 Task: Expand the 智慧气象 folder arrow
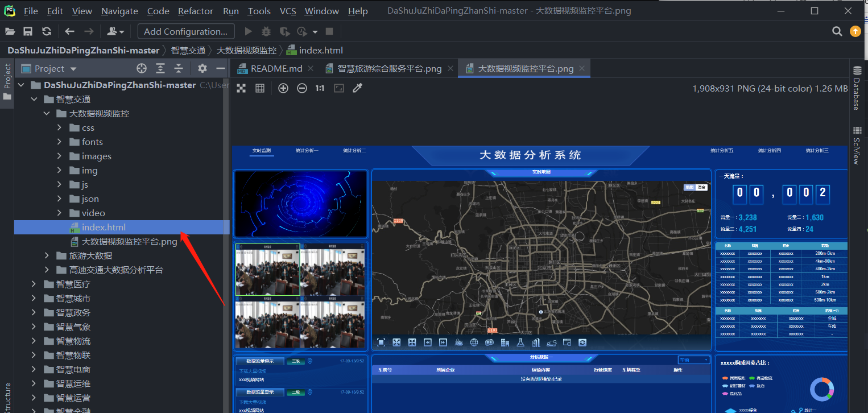(34, 327)
